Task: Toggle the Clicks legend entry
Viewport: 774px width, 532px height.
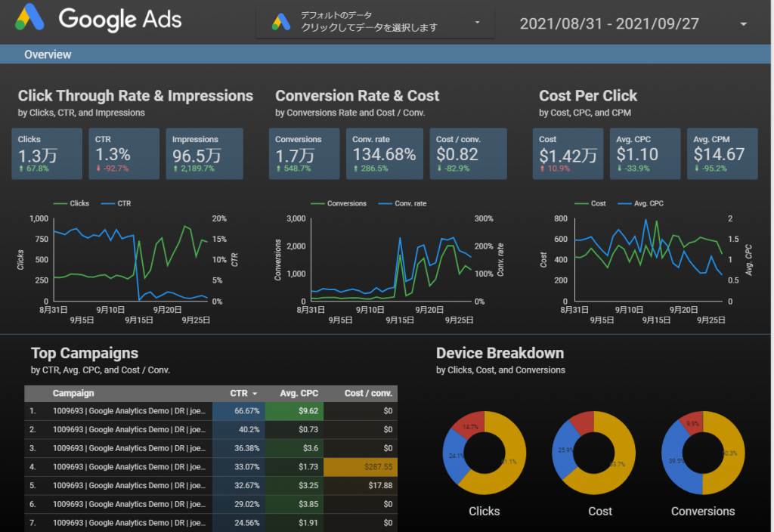Action: click(x=71, y=203)
